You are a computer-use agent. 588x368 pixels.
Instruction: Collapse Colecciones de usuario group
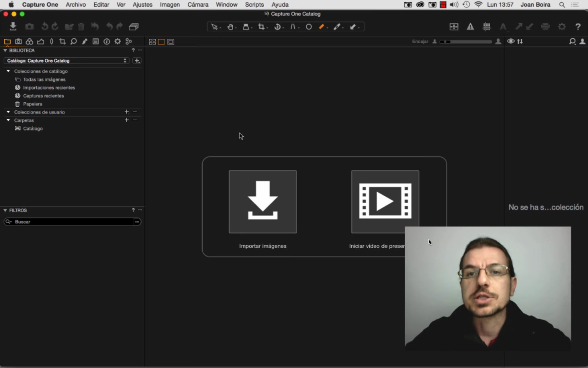8,112
